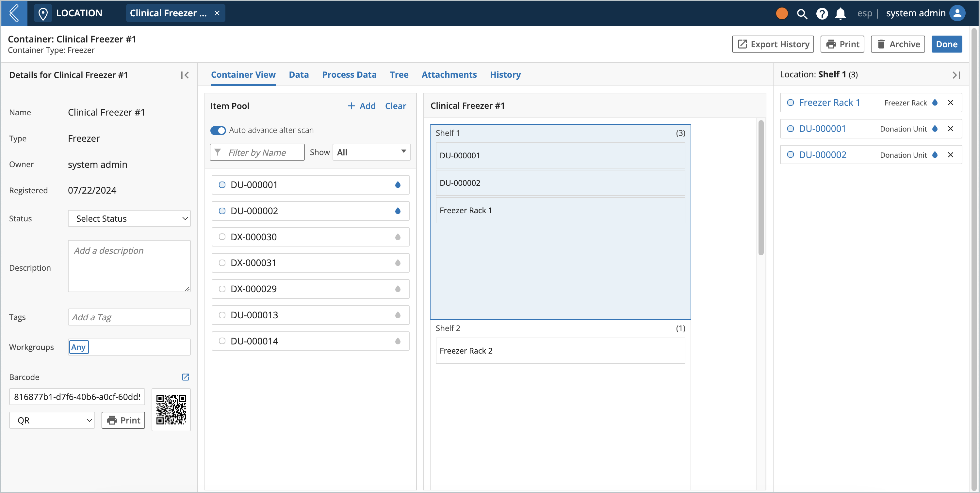Image resolution: width=980 pixels, height=493 pixels.
Task: Click droplet icon beside Freezer Rack label
Action: click(935, 103)
